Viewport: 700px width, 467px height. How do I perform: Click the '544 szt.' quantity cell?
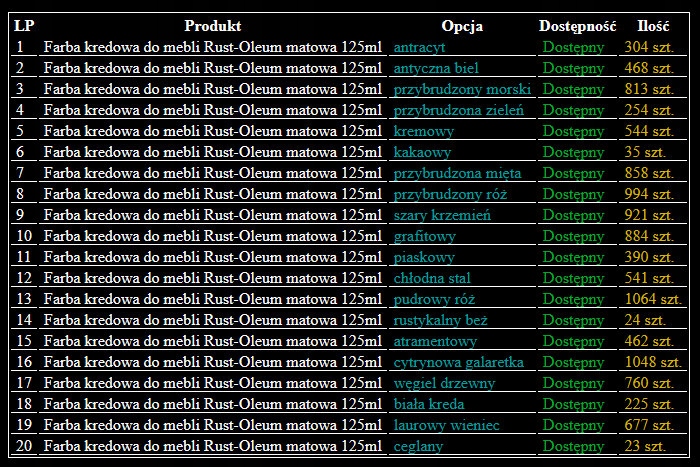click(649, 131)
